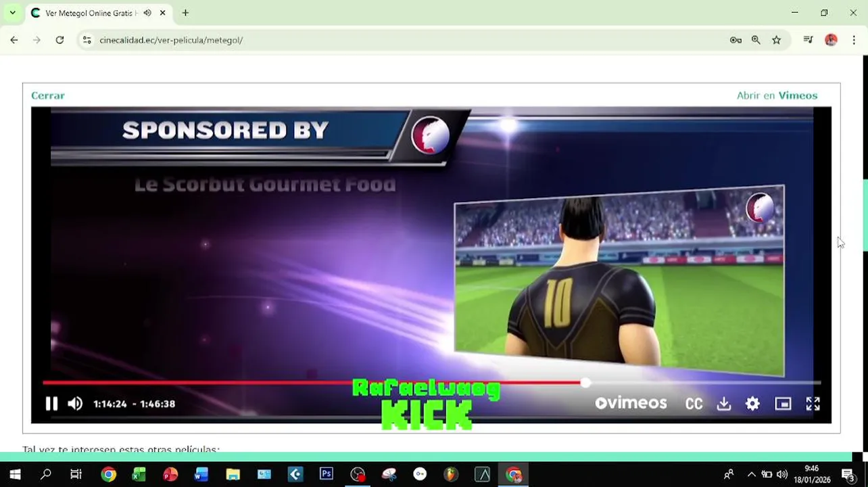Download the video using the download icon

pyautogui.click(x=723, y=404)
